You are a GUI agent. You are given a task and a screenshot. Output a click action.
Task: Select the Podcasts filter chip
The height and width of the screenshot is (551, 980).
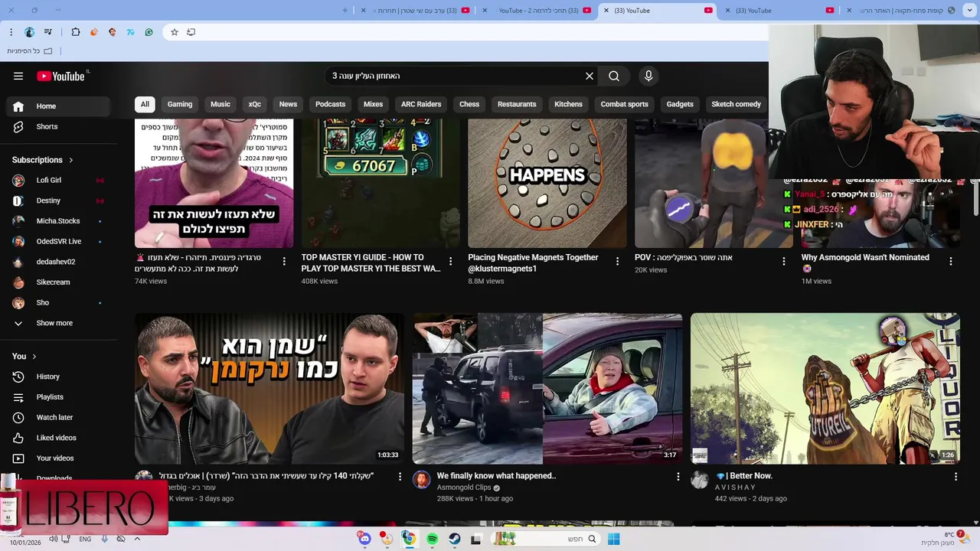point(331,104)
